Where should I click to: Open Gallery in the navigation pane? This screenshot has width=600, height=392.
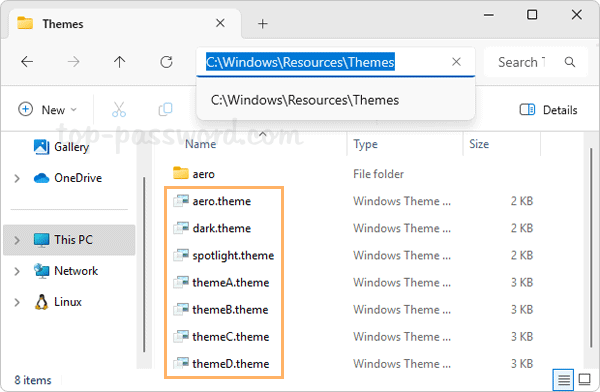coord(61,147)
